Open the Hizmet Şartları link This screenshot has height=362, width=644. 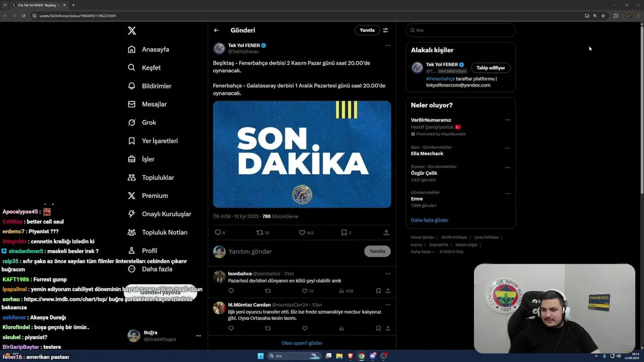point(422,237)
